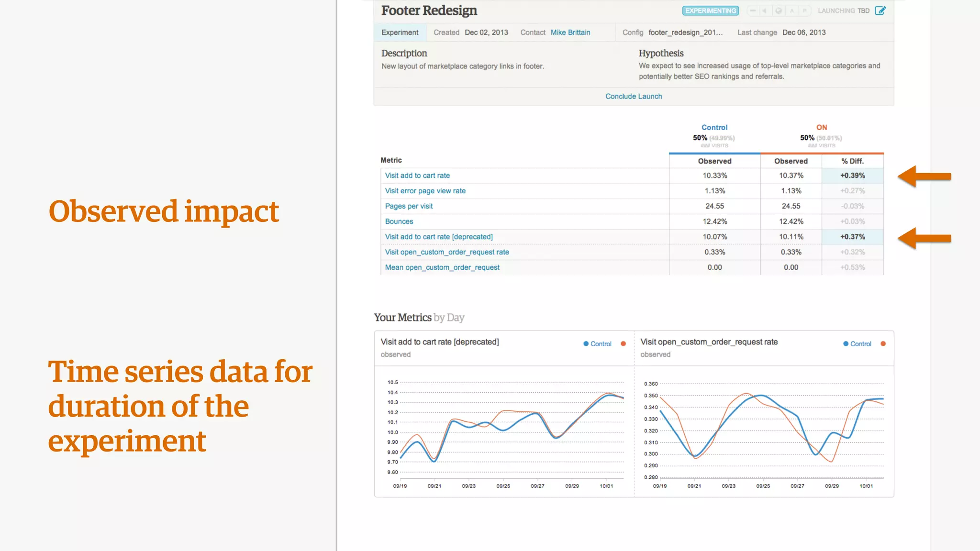Click the 'P' icon in status pill group
The width and height of the screenshot is (980, 551).
pyautogui.click(x=804, y=11)
